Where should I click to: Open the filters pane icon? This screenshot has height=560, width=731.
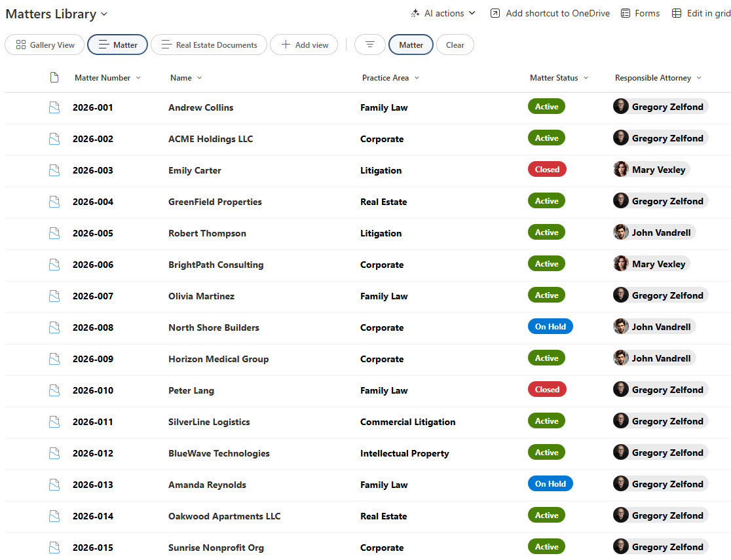pyautogui.click(x=369, y=45)
